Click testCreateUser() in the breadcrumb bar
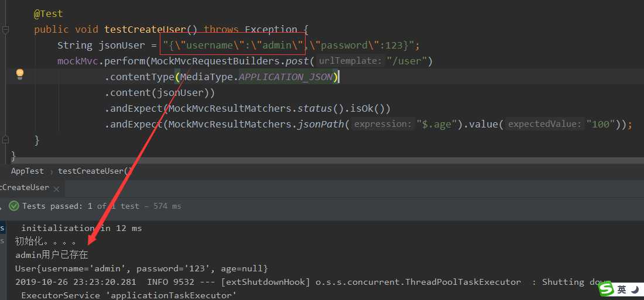The image size is (644, 300). point(95,171)
